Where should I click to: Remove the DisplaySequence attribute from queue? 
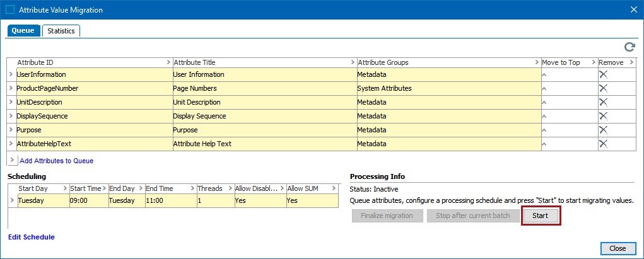[x=603, y=116]
